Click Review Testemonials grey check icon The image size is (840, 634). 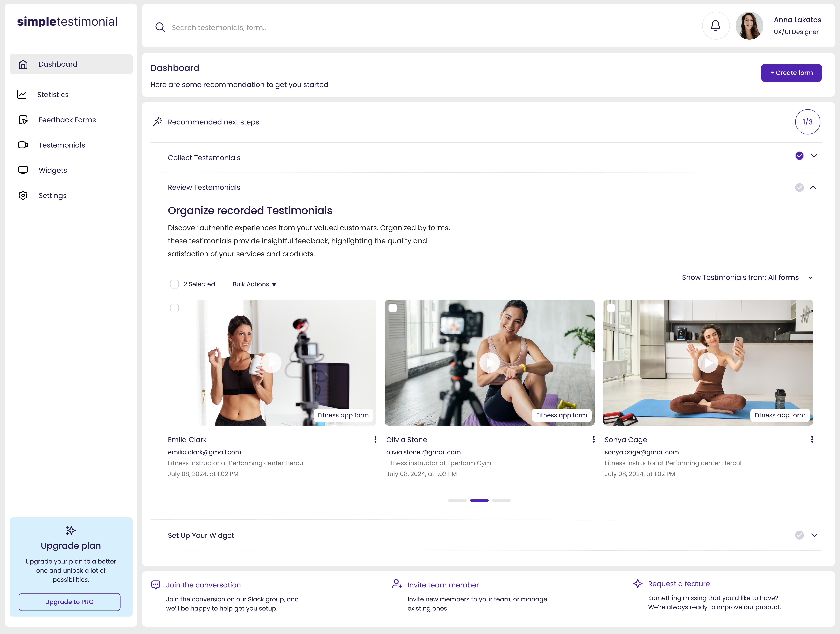799,188
